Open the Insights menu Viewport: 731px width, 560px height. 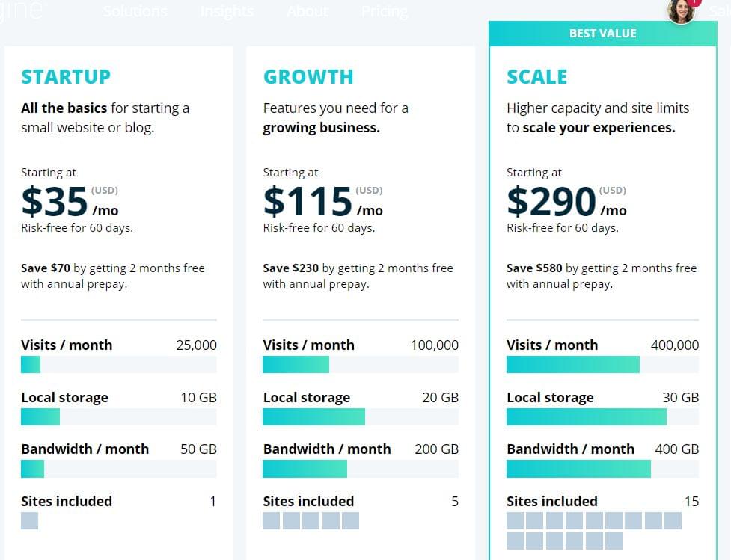click(227, 12)
